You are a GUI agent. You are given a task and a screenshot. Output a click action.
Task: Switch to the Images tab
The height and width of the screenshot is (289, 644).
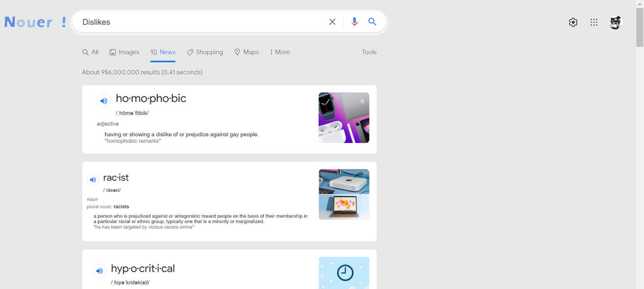point(124,52)
